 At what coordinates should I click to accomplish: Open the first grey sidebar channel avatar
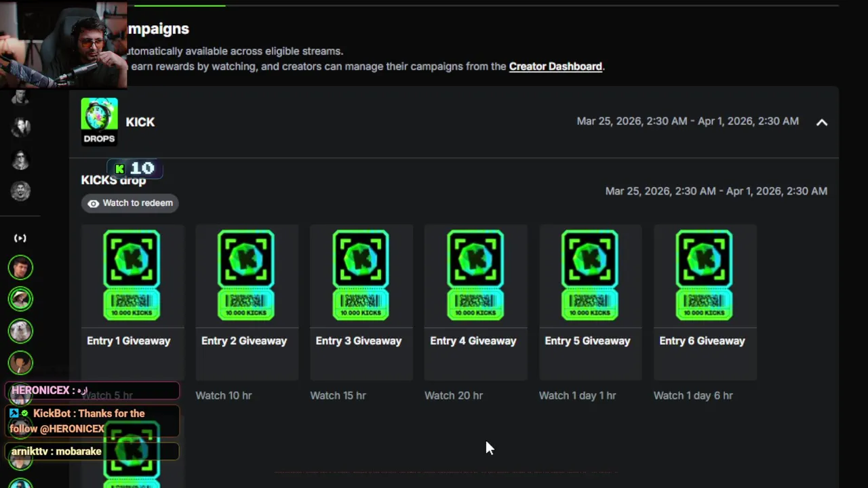[x=20, y=97]
